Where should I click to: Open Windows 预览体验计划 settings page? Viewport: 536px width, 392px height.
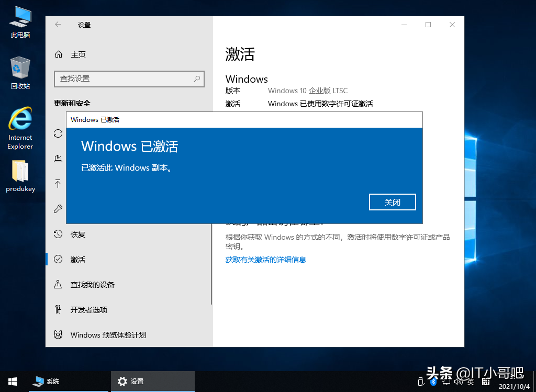point(129,335)
